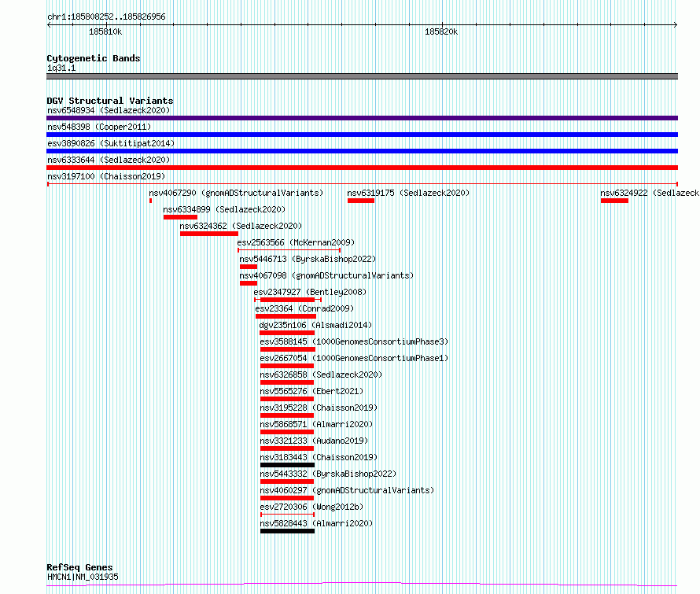Screen dimensions: 700x594
Task: Open esv3890826 (Suktitipat2014) variant entry
Action: (111, 143)
